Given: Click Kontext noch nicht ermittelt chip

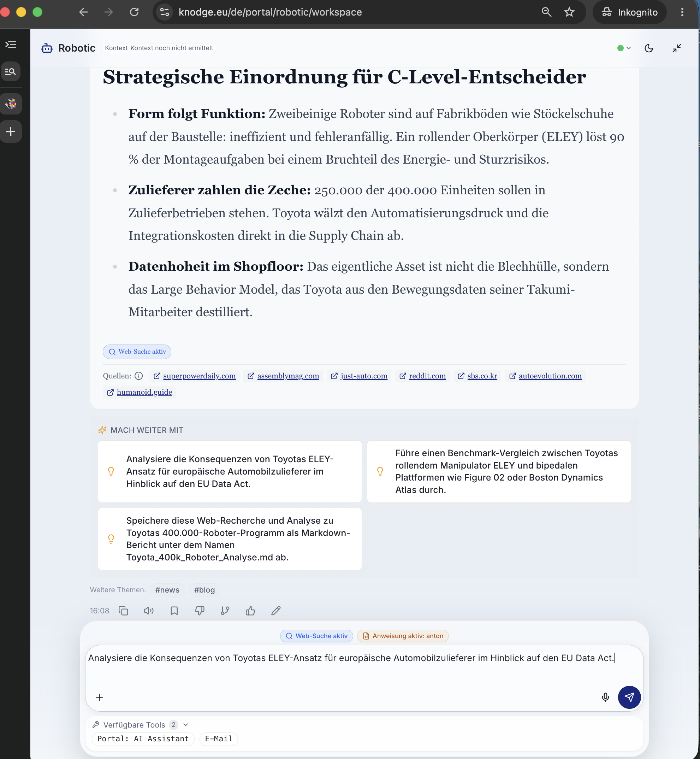Looking at the screenshot, I should pos(159,48).
